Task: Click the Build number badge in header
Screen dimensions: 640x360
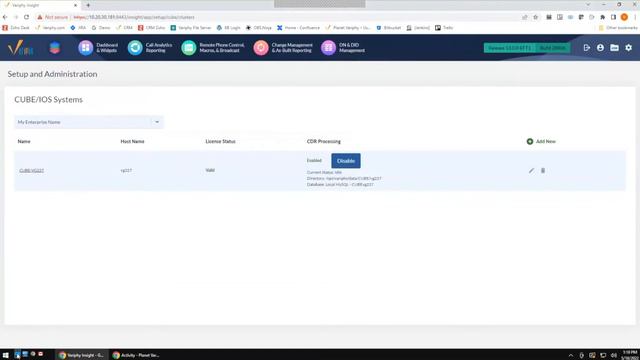Action: click(x=553, y=48)
